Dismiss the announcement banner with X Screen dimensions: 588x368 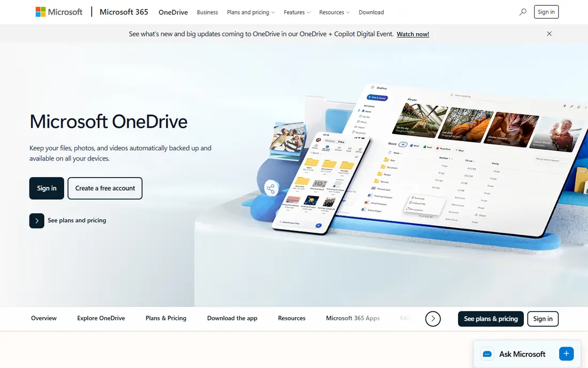click(x=549, y=34)
